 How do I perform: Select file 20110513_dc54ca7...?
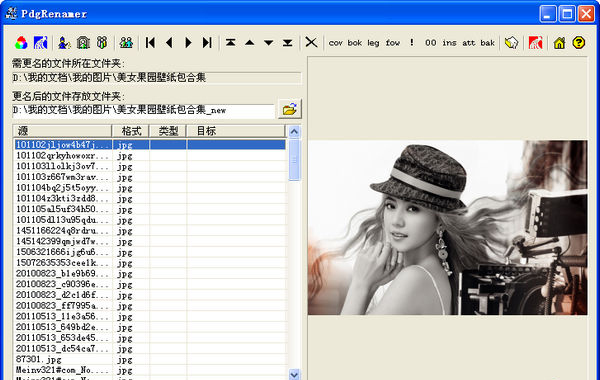150,349
